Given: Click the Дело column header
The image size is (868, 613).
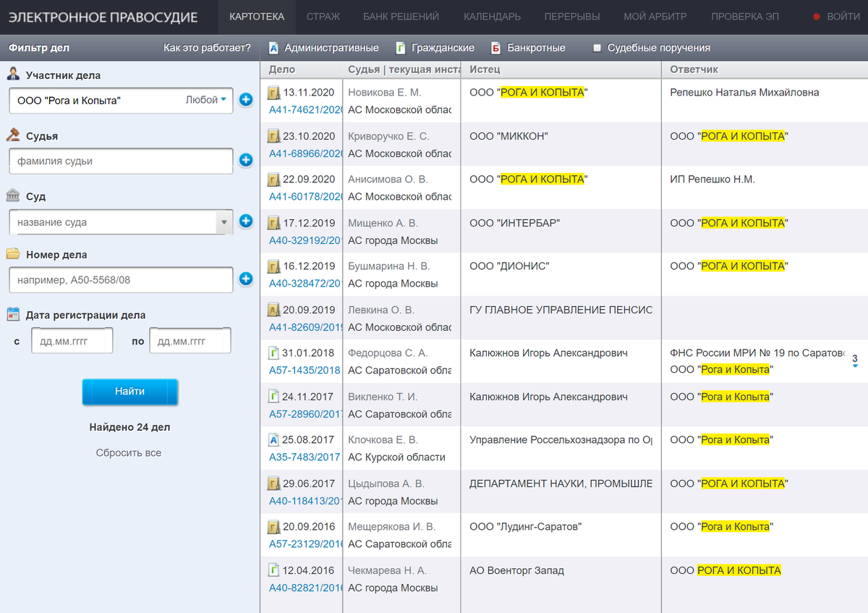Looking at the screenshot, I should [282, 69].
